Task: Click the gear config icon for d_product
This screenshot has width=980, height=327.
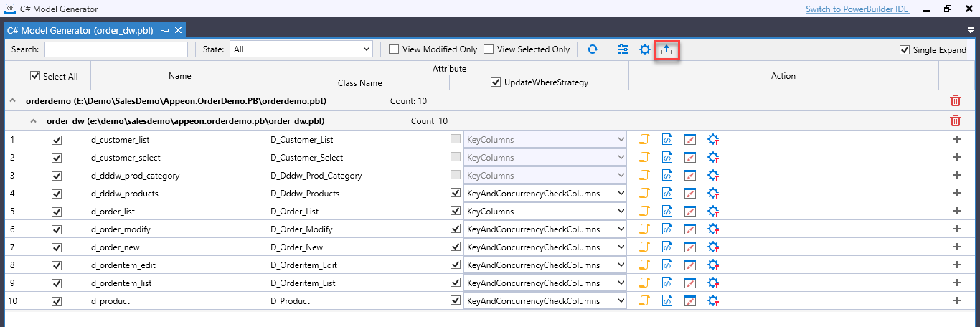Action: [712, 301]
